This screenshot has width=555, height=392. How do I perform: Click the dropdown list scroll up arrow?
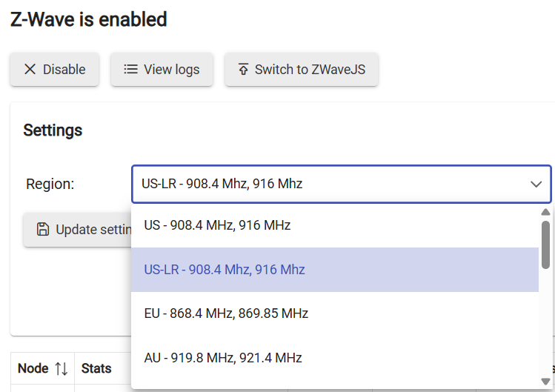click(546, 212)
